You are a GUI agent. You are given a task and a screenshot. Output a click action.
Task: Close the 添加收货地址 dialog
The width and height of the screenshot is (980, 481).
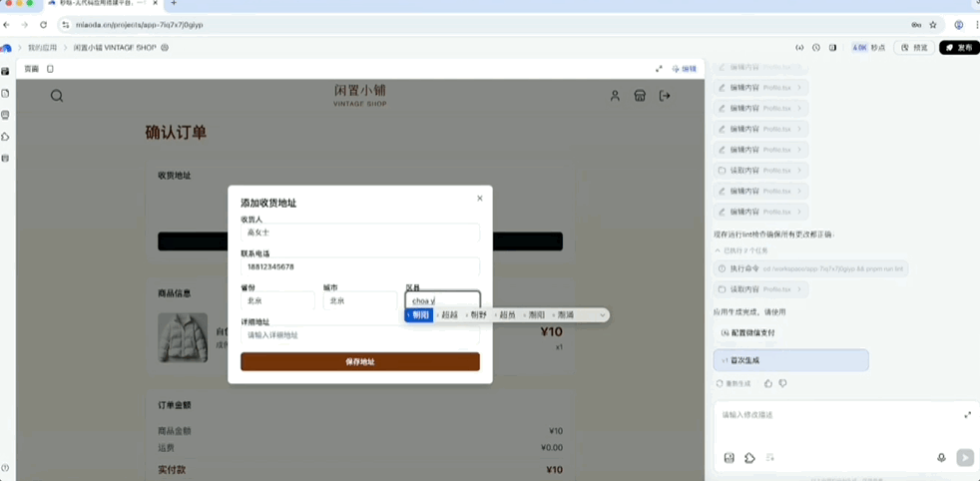(x=479, y=199)
